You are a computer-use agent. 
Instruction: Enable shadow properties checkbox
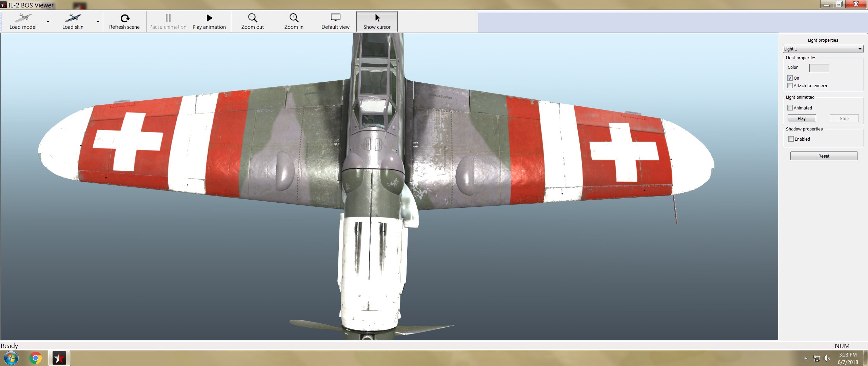(791, 139)
